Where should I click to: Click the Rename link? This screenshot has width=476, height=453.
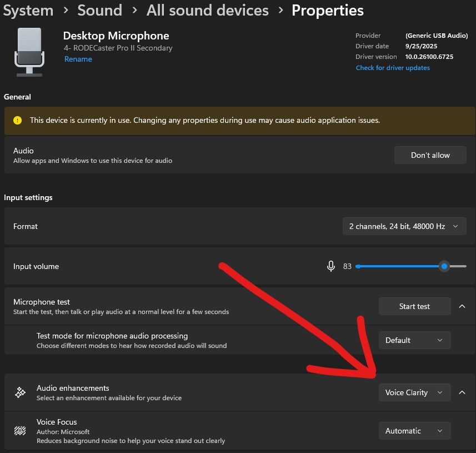click(x=78, y=59)
